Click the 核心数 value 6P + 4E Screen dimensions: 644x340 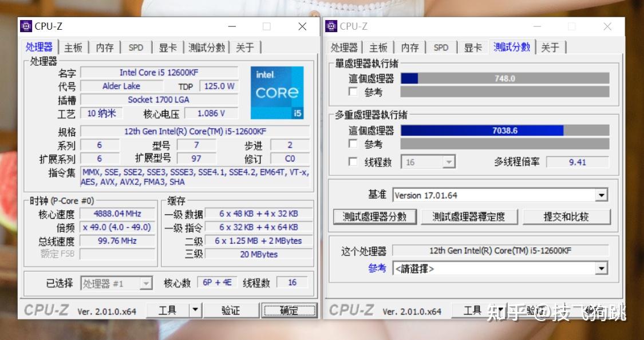pyautogui.click(x=218, y=283)
